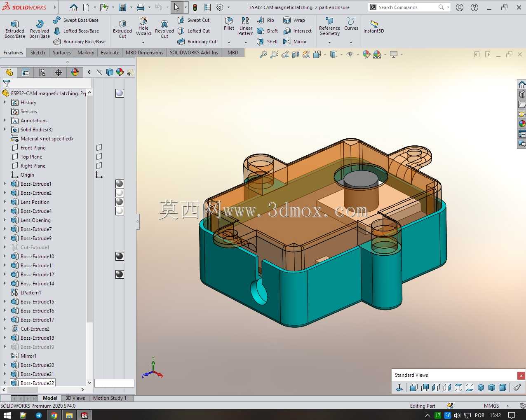Open the Instant3D tool
The width and height of the screenshot is (526, 420).
(x=373, y=26)
